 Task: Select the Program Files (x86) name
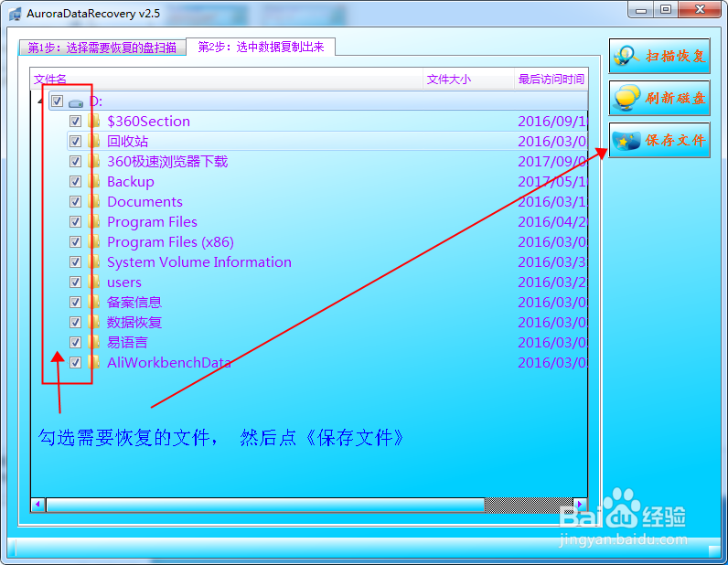(170, 242)
